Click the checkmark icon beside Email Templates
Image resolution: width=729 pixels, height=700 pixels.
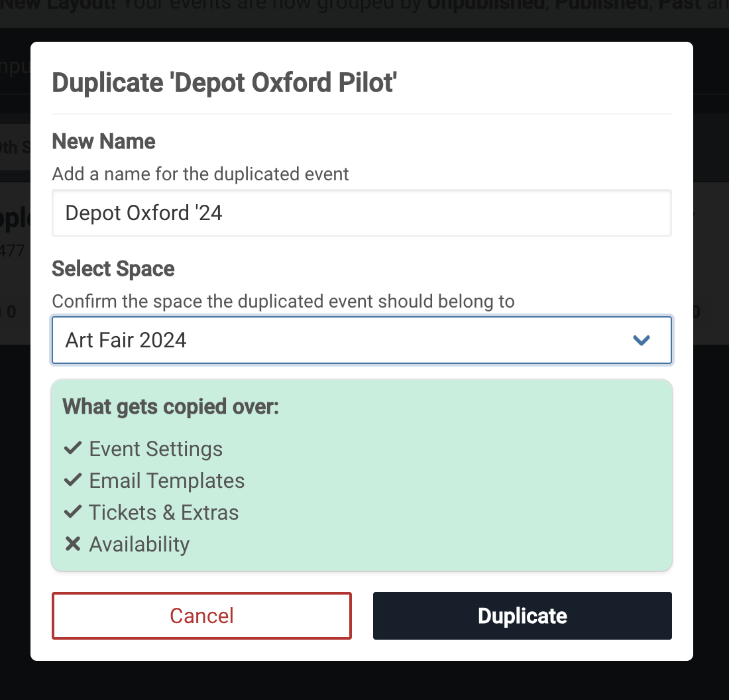pyautogui.click(x=72, y=481)
